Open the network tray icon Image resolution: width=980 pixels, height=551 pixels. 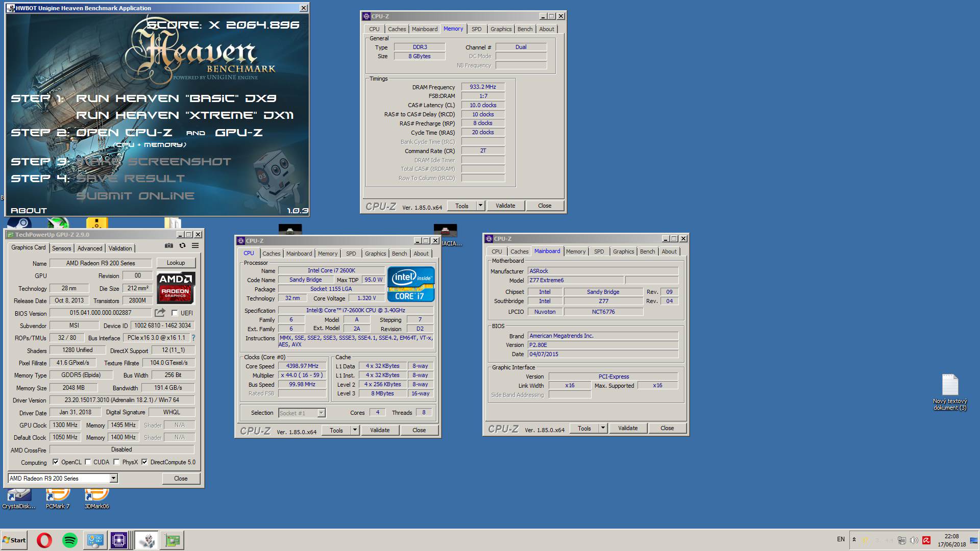[902, 540]
